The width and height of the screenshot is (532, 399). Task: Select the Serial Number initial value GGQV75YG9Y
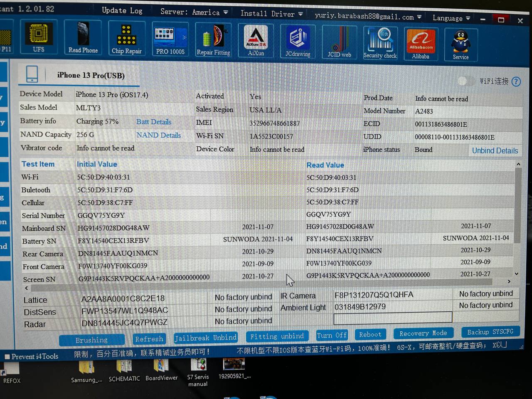(101, 215)
